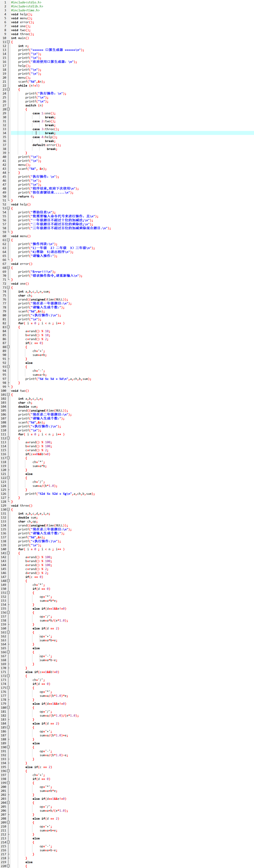Click the 'sum=a-b;' statement
Image resolution: width=254 pixels, height=868 pixels.
[x=40, y=375]
